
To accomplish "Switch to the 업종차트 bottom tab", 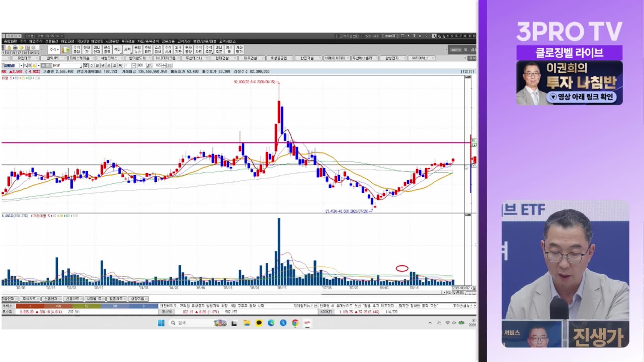I will pyautogui.click(x=116, y=299).
